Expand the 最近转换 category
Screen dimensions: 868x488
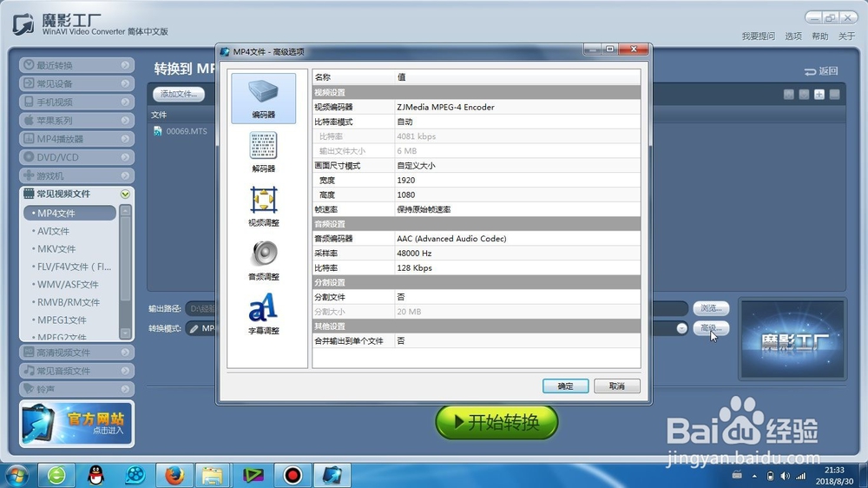(77, 65)
